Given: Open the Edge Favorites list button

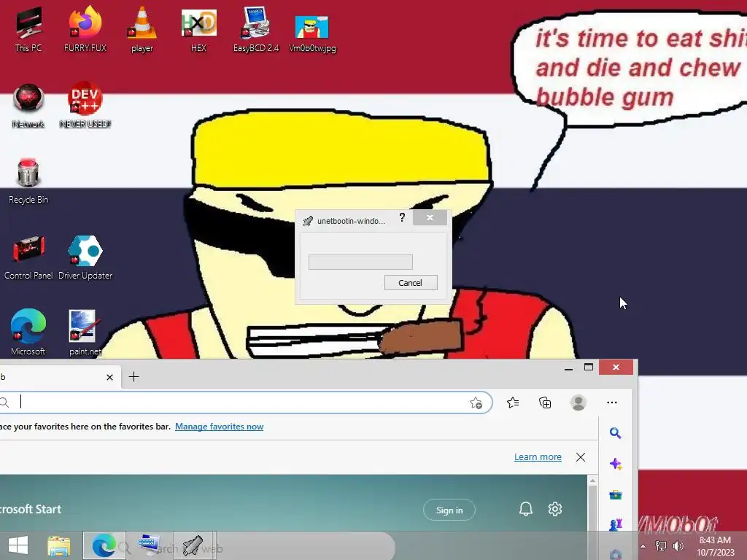Looking at the screenshot, I should [x=513, y=402].
